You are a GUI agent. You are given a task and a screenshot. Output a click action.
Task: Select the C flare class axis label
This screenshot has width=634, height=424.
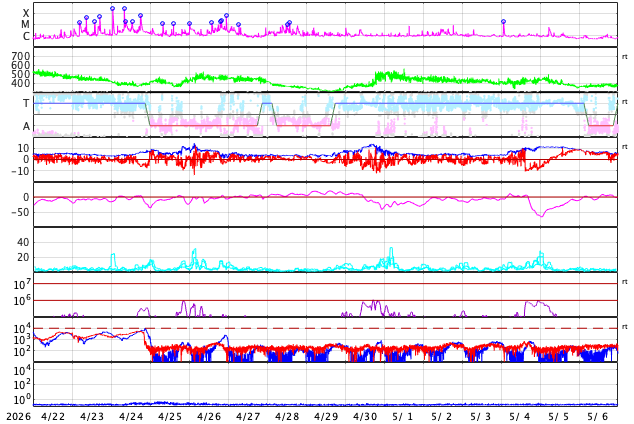click(x=26, y=36)
